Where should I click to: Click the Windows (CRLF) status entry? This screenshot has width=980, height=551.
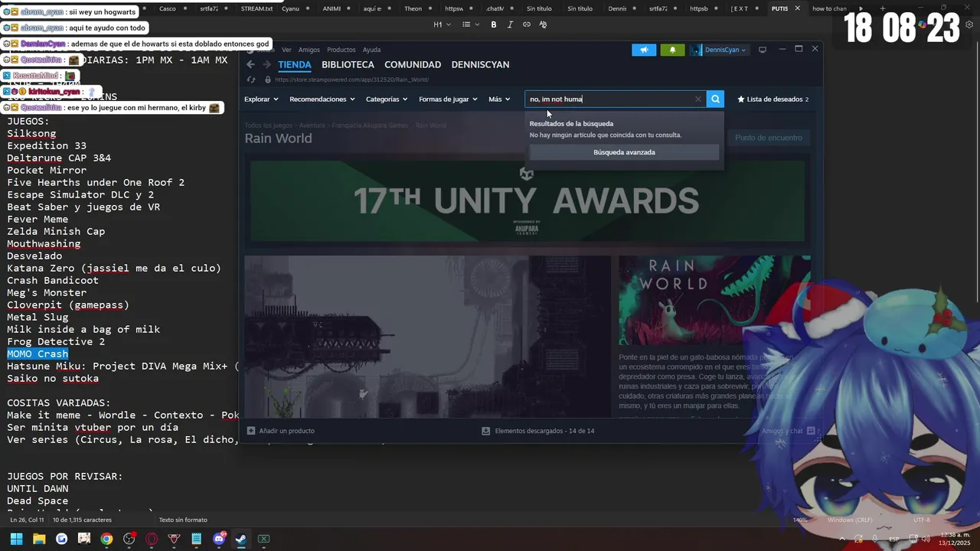(850, 520)
